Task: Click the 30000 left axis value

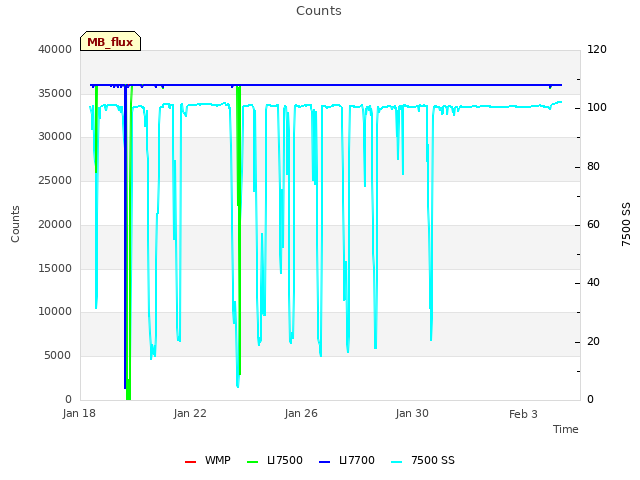Action: click(x=55, y=136)
